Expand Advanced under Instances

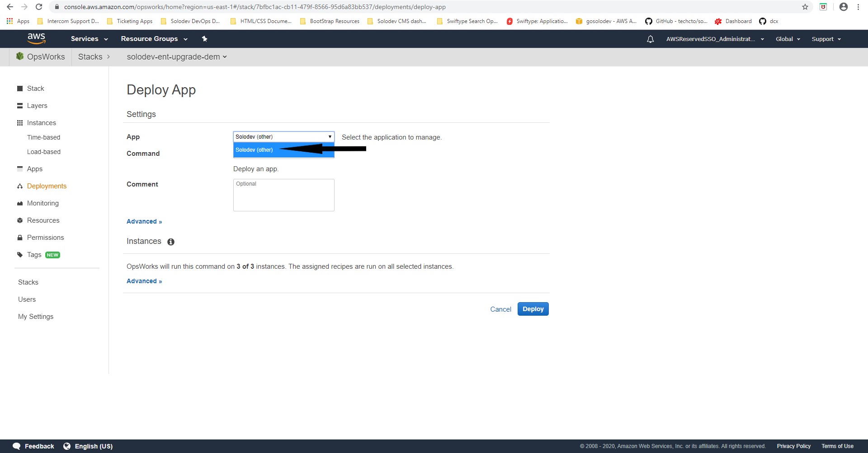[144, 281]
